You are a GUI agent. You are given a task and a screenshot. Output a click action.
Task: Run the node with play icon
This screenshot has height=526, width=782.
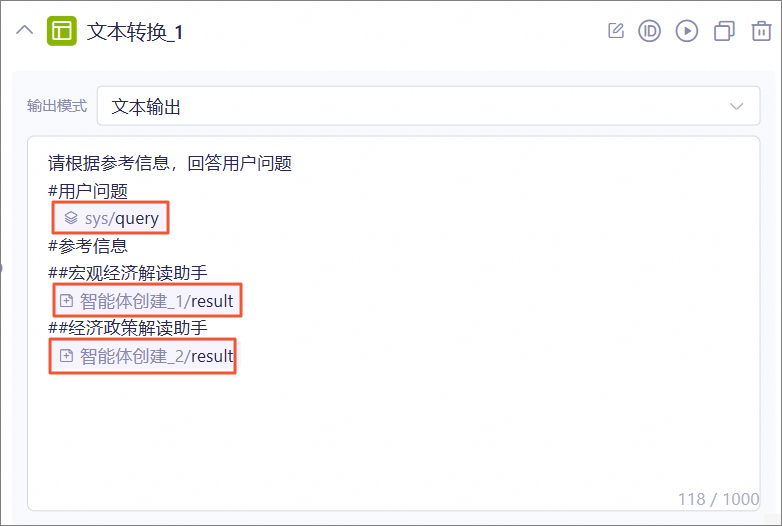(x=687, y=31)
